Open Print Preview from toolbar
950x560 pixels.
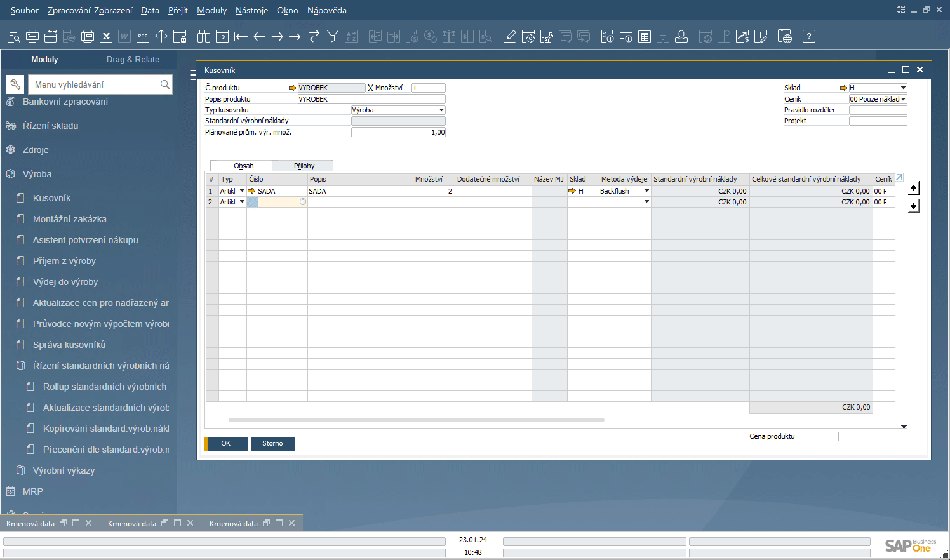pyautogui.click(x=14, y=36)
